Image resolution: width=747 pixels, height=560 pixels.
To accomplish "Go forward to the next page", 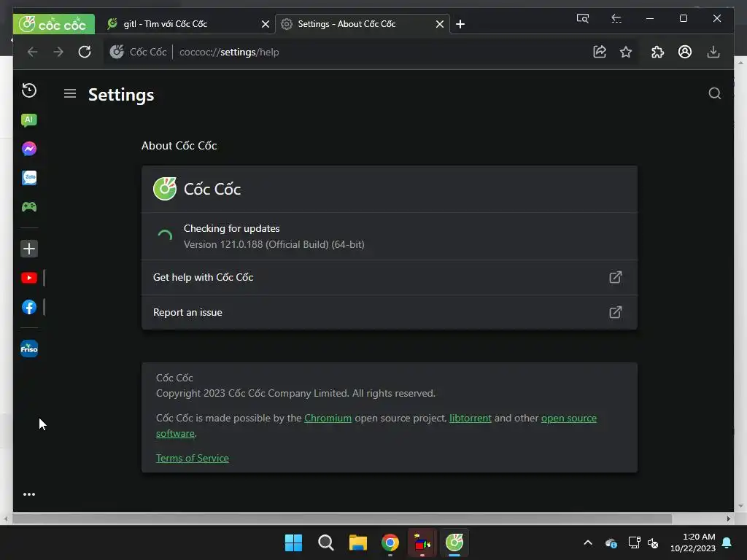I will coord(58,52).
